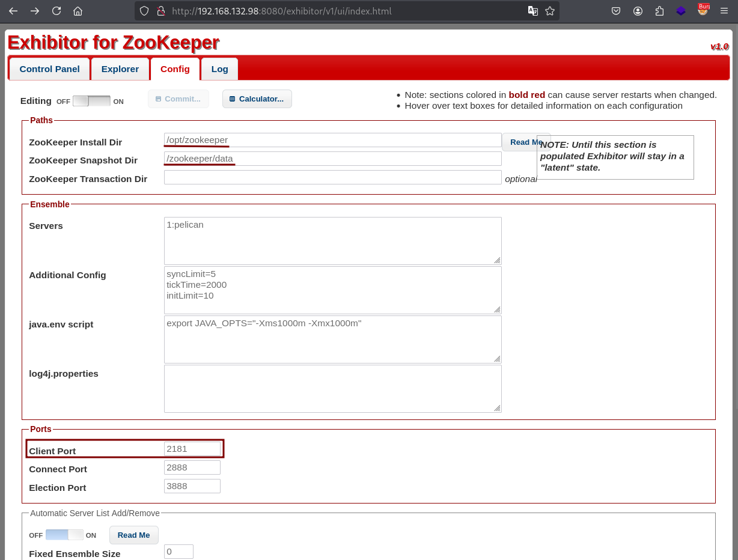Screen dimensions: 738x560
Task: Reload the current page
Action: pos(56,11)
